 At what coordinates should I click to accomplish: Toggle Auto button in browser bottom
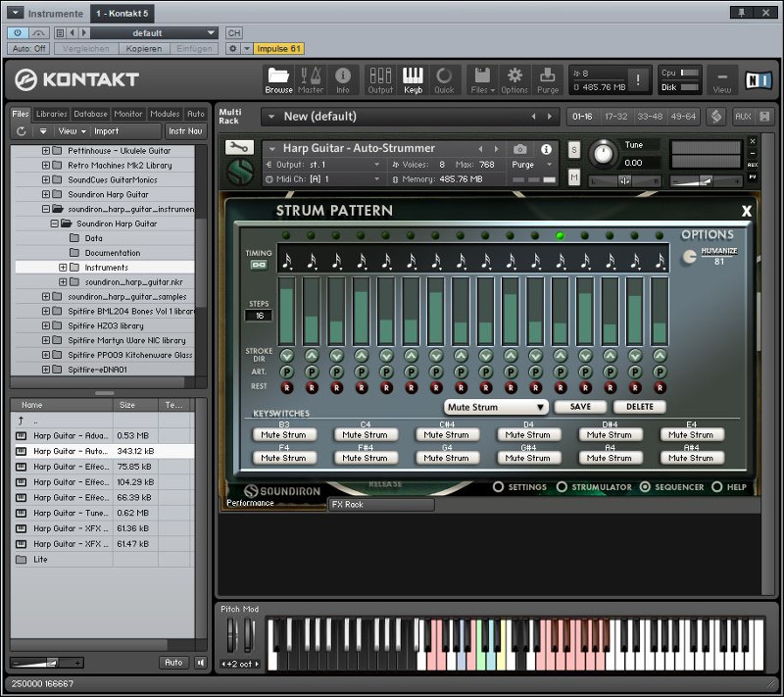pyautogui.click(x=173, y=663)
